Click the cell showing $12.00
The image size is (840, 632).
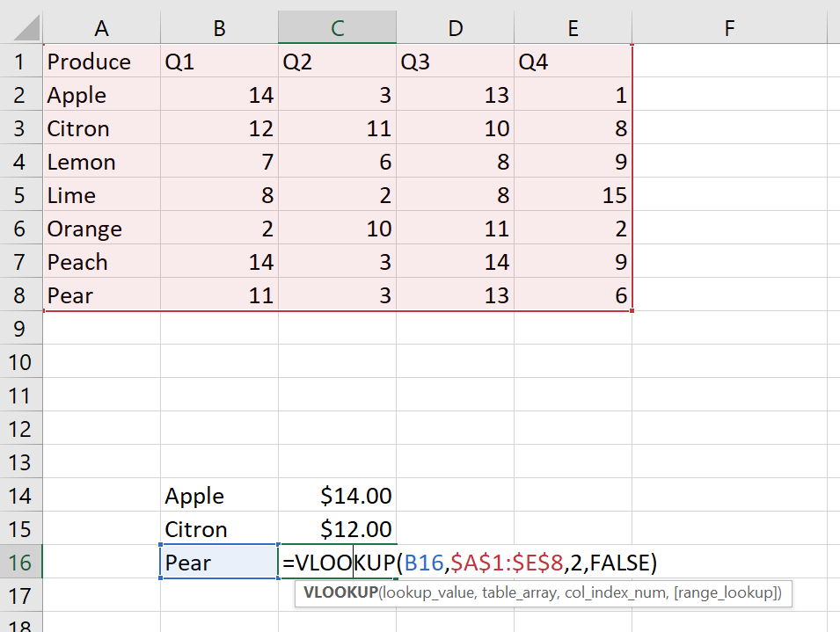[337, 528]
